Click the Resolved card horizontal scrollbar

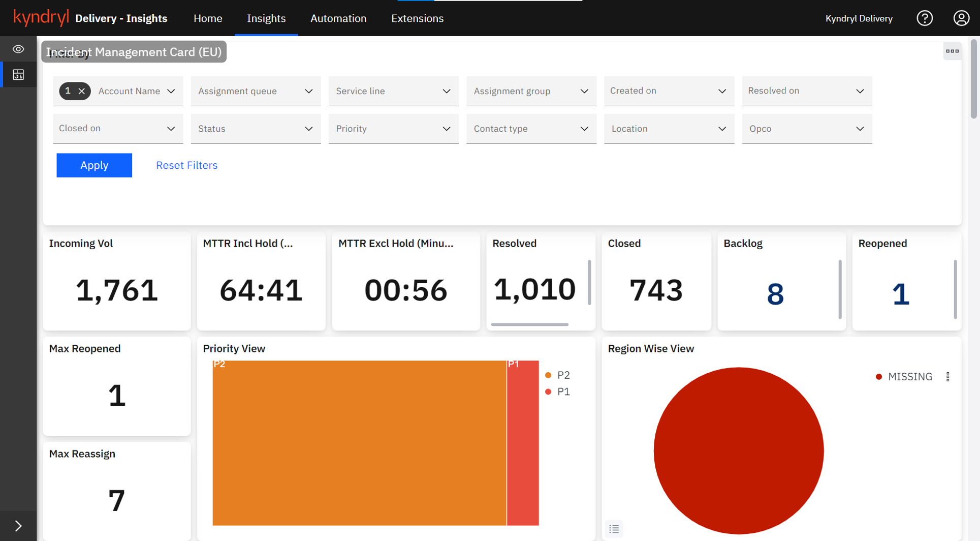(x=529, y=324)
